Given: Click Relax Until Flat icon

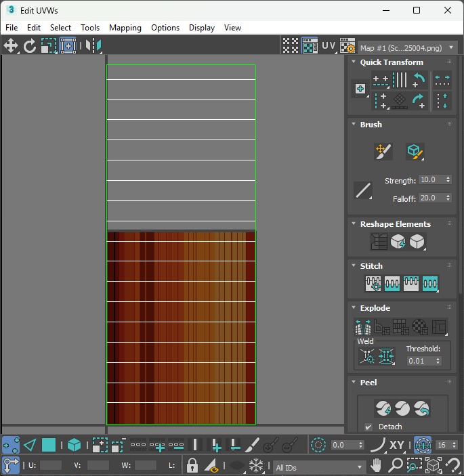Looking at the screenshot, I should [398, 242].
